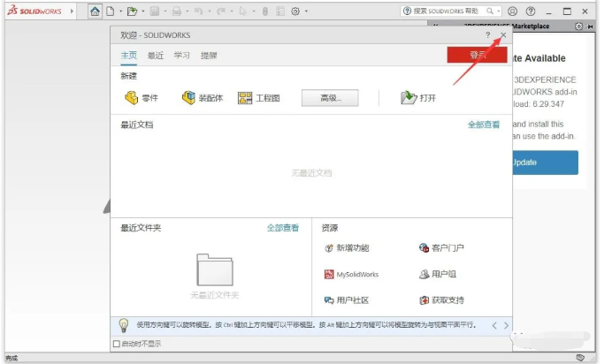Show the previous tip arrow

point(494,325)
